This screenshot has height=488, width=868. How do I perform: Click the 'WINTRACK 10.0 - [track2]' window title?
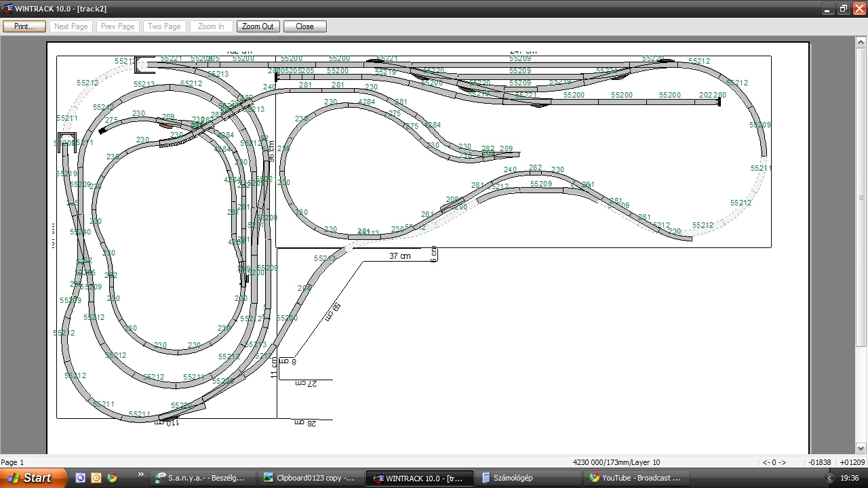pyautogui.click(x=61, y=8)
